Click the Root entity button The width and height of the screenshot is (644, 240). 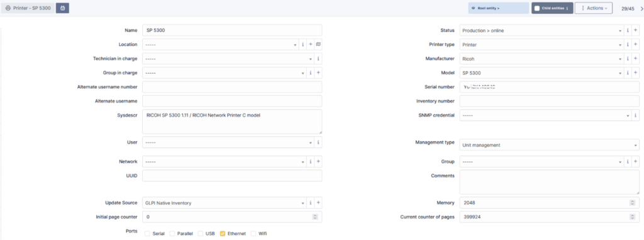coord(499,8)
